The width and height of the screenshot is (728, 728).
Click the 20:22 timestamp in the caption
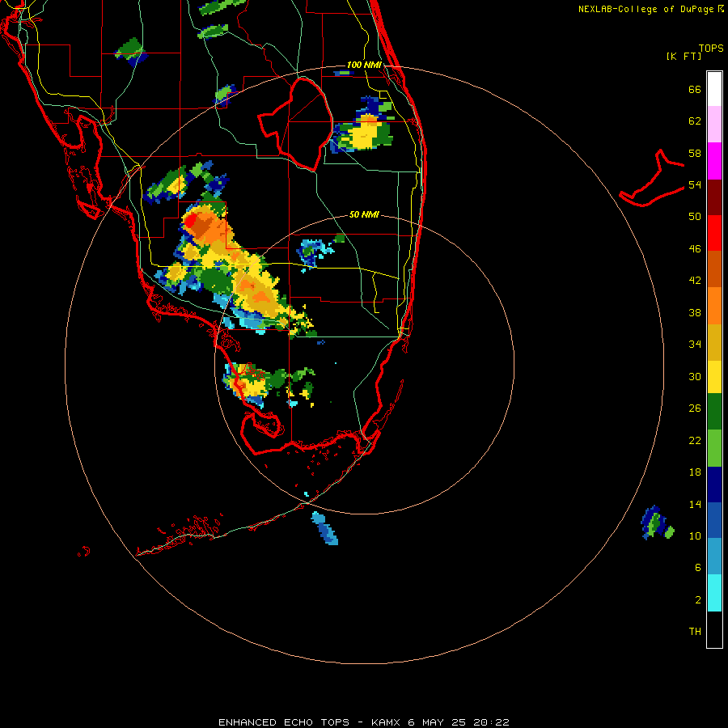point(491,722)
